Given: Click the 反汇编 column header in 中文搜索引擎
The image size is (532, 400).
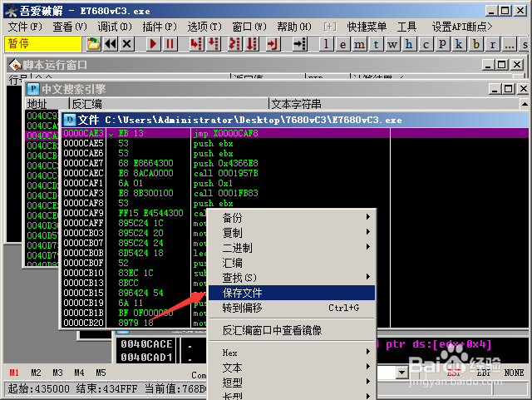Looking at the screenshot, I should point(169,104).
